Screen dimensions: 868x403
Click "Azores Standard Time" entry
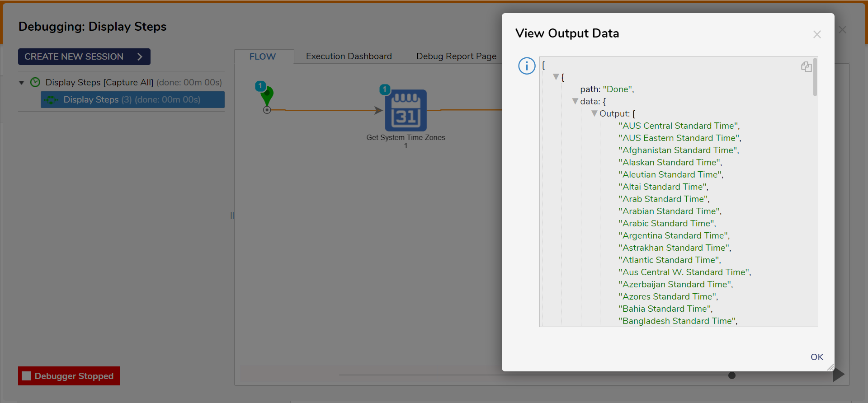coord(668,296)
